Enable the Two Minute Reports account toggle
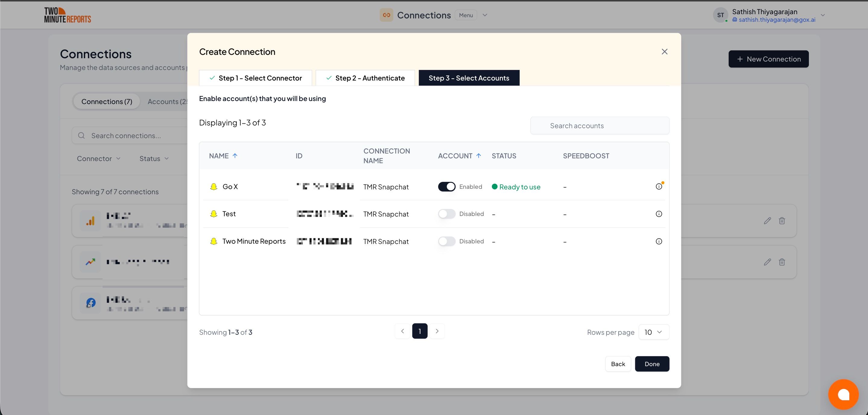The height and width of the screenshot is (415, 868). tap(446, 241)
